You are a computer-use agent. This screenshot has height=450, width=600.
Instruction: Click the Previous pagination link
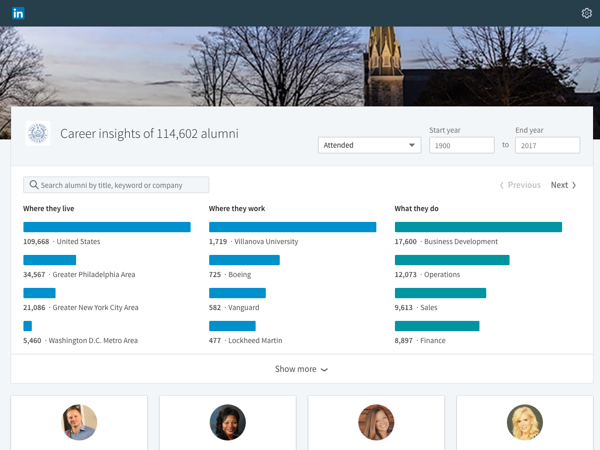point(520,185)
